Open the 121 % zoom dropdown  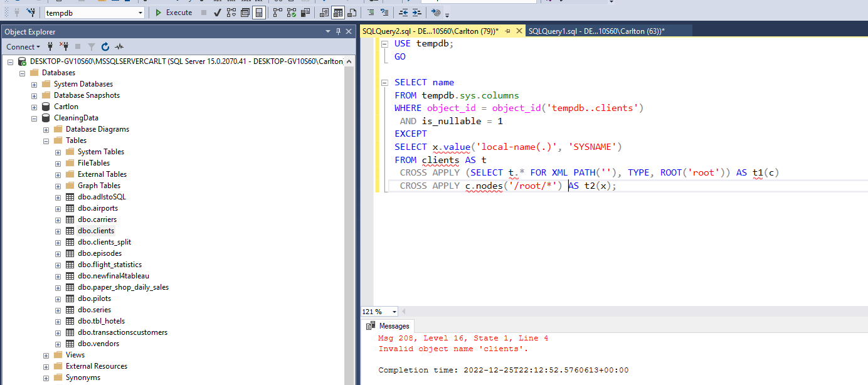point(394,312)
